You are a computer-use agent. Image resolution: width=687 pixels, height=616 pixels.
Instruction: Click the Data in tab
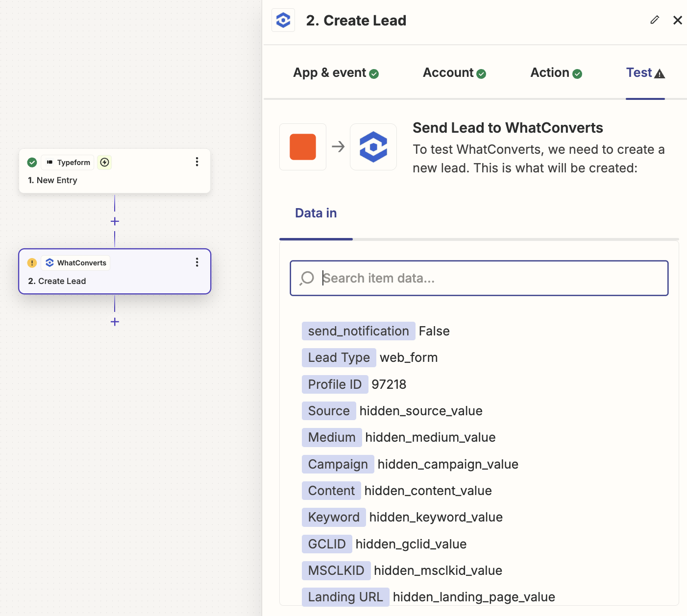tap(316, 213)
